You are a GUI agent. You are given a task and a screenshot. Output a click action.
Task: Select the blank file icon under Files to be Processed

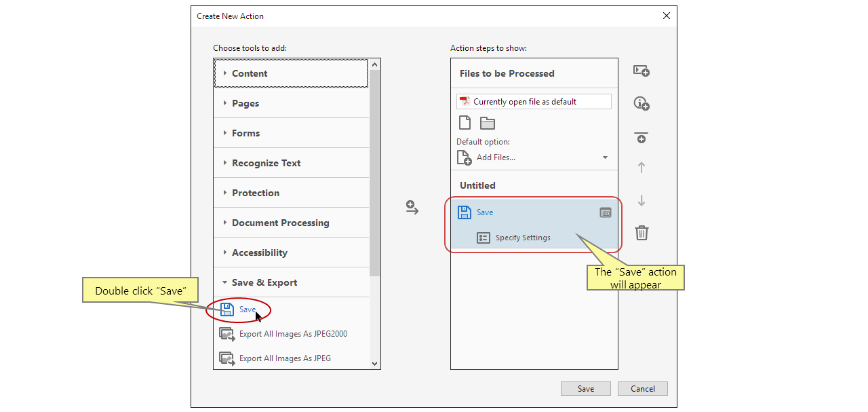(x=465, y=122)
